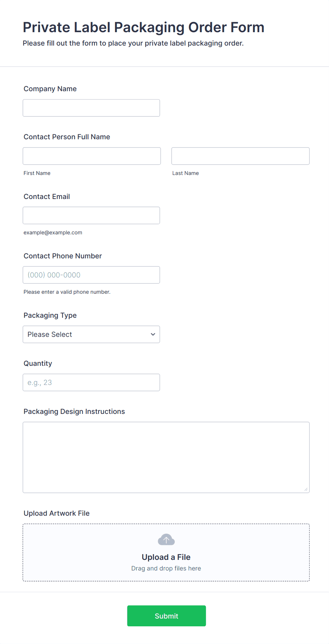Image resolution: width=329 pixels, height=644 pixels.
Task: Open the Packaging Type dropdown
Action: coord(91,334)
